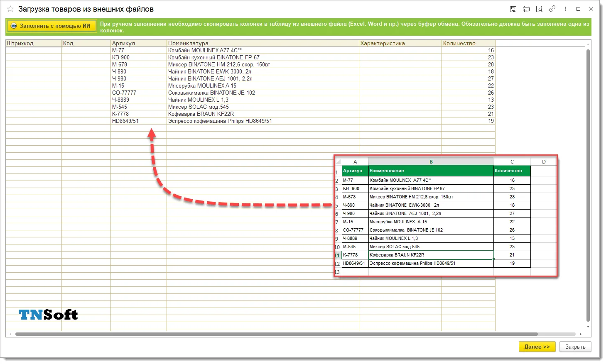This screenshot has height=364, width=606.
Task: Click the scroll-left arrow of the horizontal scrollbar
Action: pos(11,334)
